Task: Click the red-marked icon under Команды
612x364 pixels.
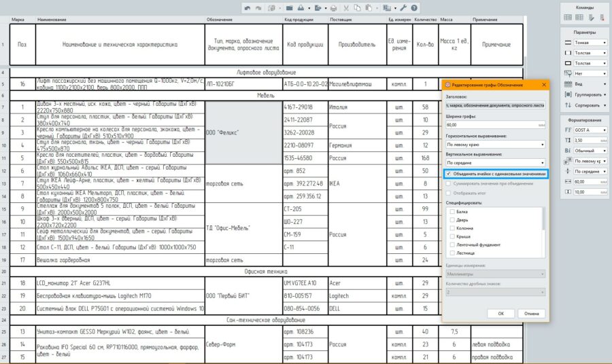Action: coord(602,17)
